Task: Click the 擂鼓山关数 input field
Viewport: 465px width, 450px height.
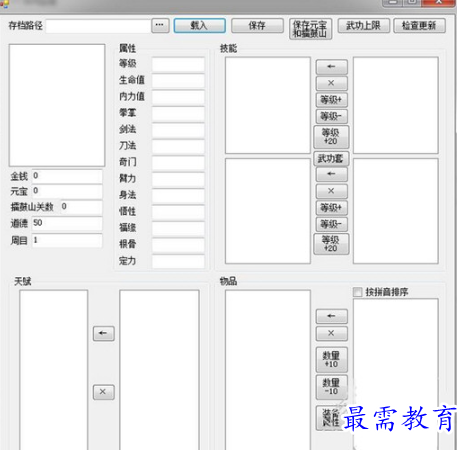Action: 81,207
